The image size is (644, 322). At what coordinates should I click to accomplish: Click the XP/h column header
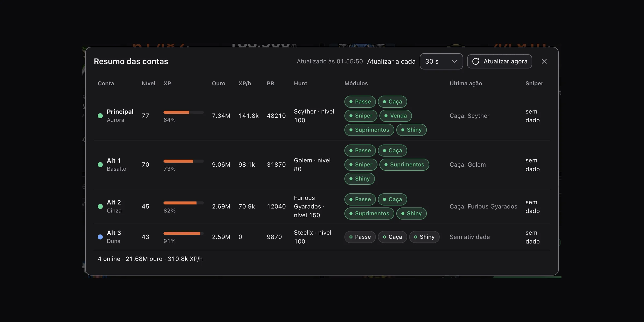click(245, 83)
